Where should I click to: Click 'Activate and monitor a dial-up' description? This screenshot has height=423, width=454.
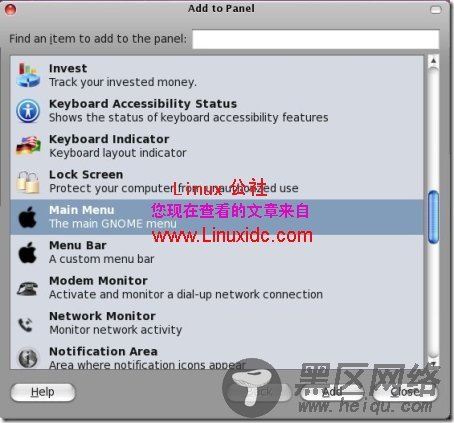(186, 295)
